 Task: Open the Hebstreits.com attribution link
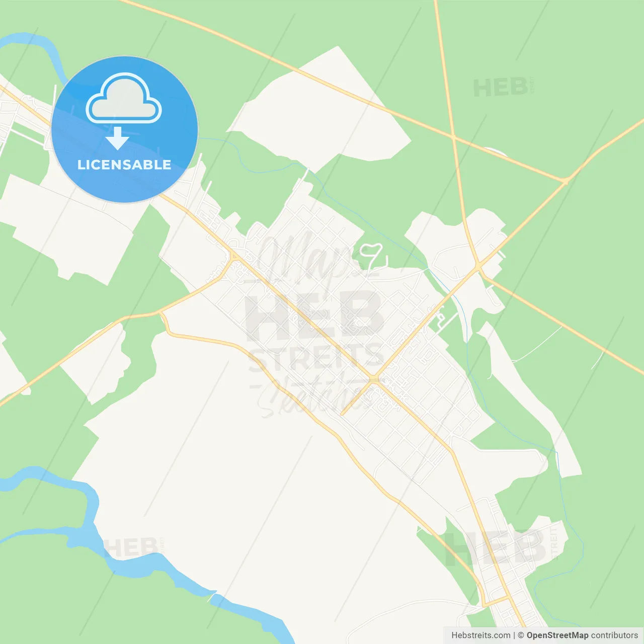click(480, 635)
